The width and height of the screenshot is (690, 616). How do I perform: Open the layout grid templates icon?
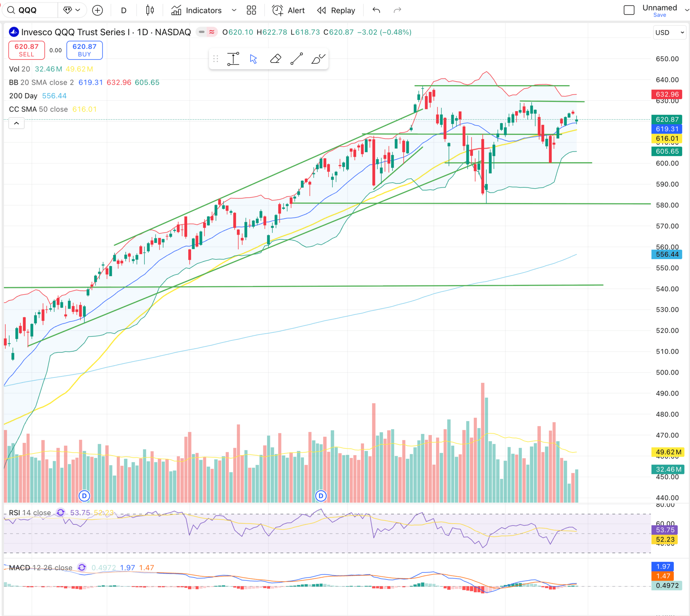[251, 10]
